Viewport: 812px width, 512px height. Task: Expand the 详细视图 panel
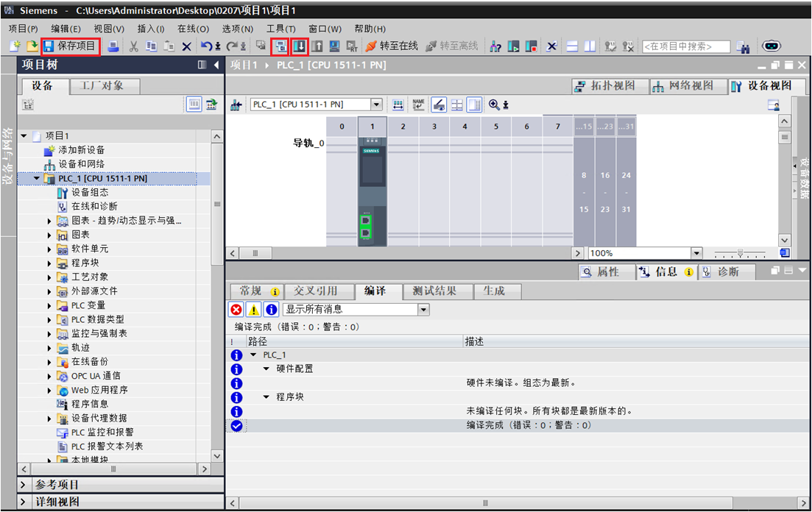(23, 502)
